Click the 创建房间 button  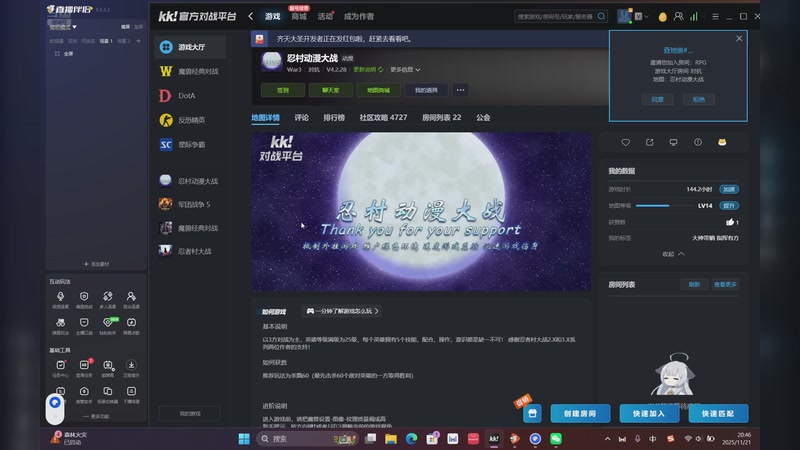[x=580, y=414]
